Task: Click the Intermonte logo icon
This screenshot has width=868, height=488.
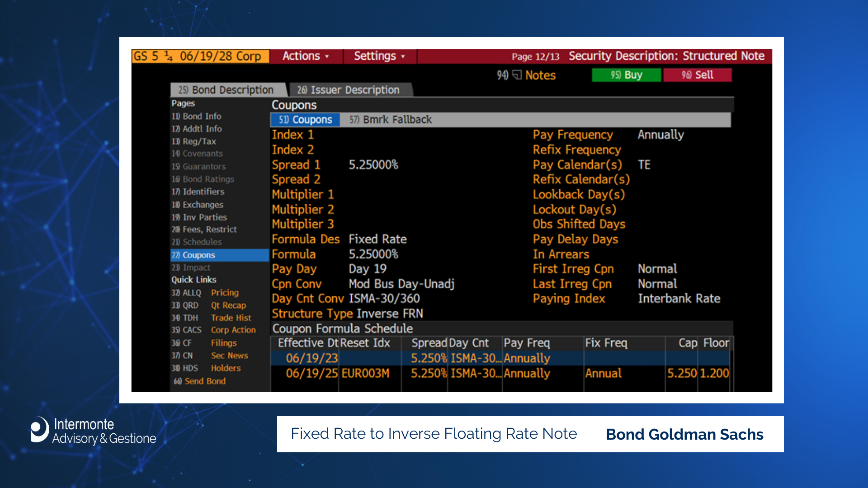Action: pyautogui.click(x=40, y=429)
